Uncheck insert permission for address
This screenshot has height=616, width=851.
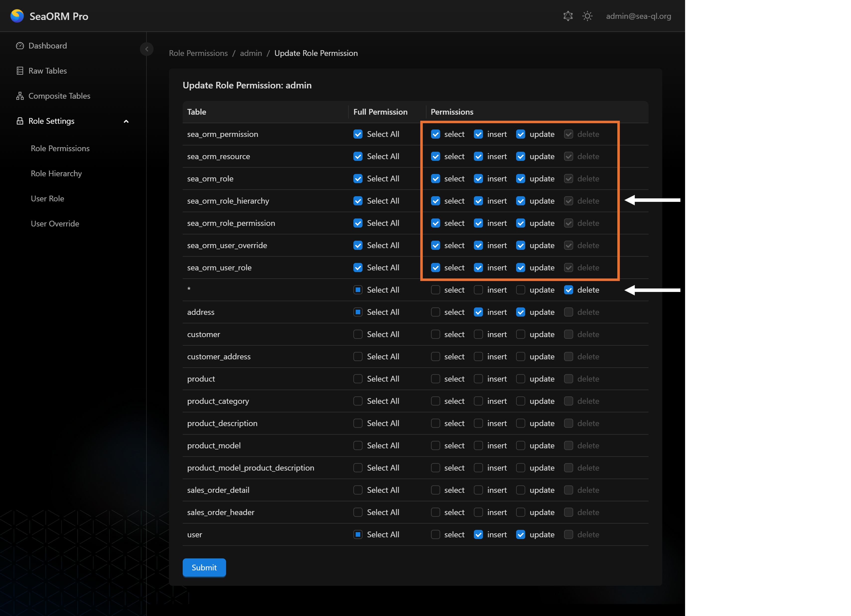click(x=478, y=312)
